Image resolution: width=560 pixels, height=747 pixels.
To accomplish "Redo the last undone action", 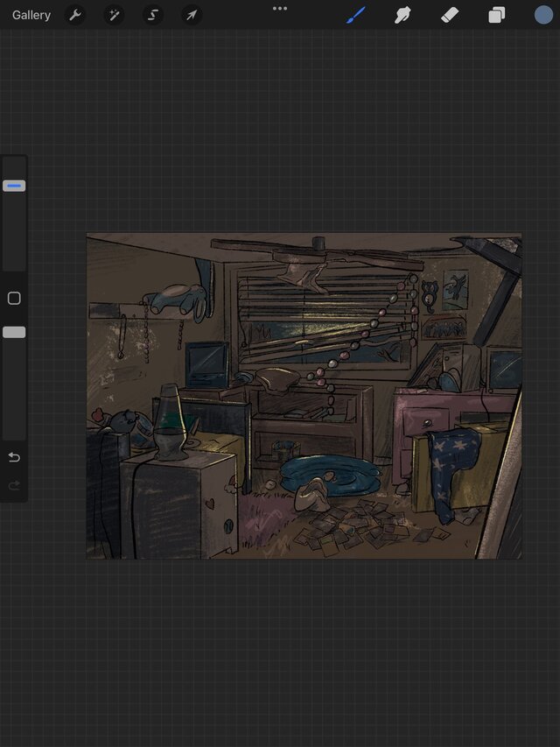I will pyautogui.click(x=14, y=485).
